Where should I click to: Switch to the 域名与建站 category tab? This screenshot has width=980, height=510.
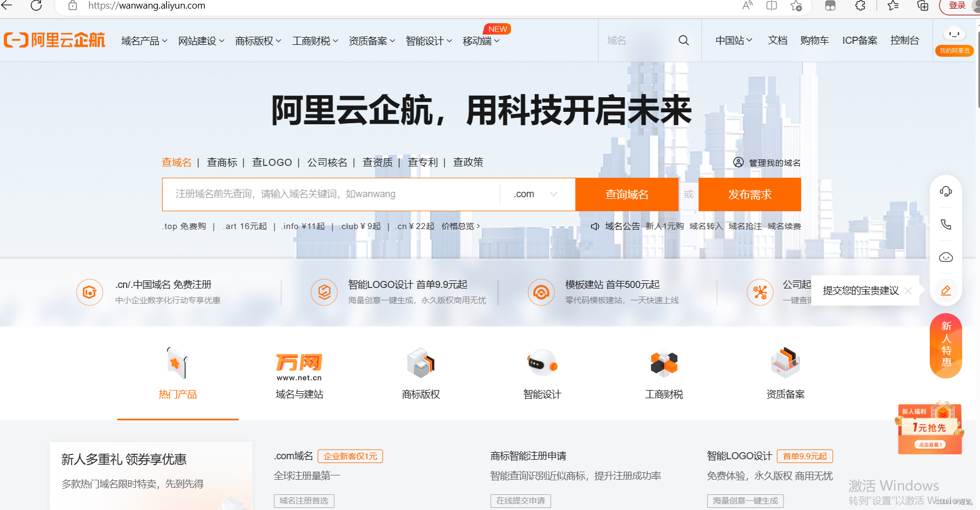coord(299,374)
